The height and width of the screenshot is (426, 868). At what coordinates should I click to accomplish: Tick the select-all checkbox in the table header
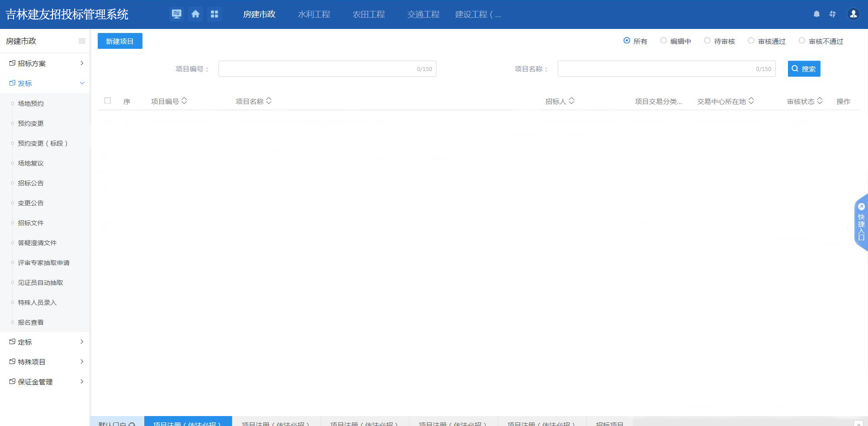pyautogui.click(x=108, y=100)
